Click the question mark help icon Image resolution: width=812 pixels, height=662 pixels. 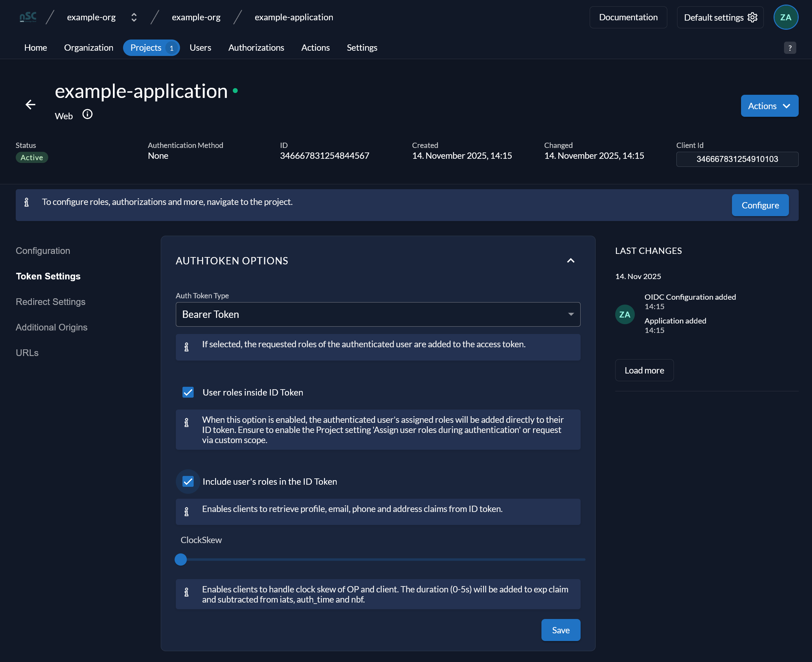click(x=790, y=48)
